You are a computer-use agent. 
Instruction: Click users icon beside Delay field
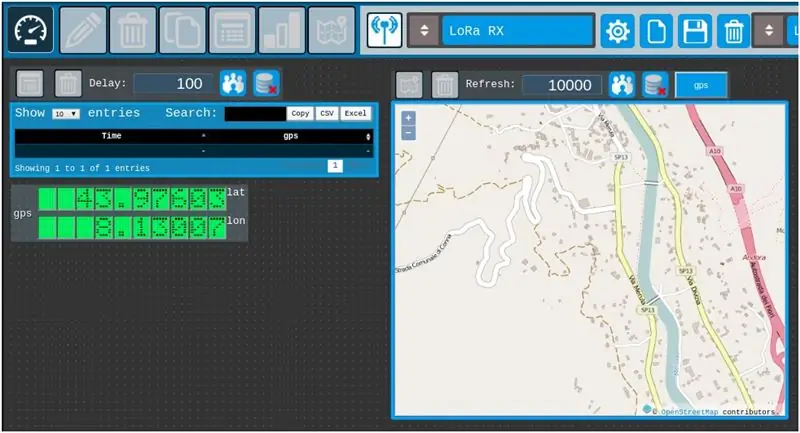233,83
